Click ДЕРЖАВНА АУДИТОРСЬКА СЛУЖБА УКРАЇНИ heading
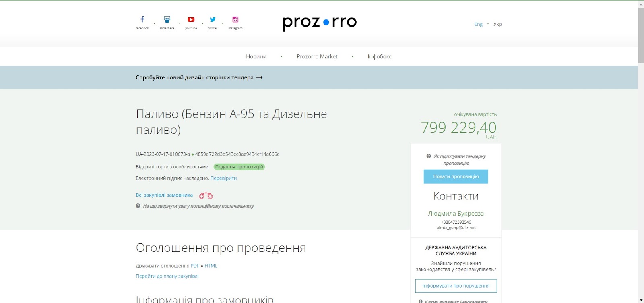 point(456,251)
